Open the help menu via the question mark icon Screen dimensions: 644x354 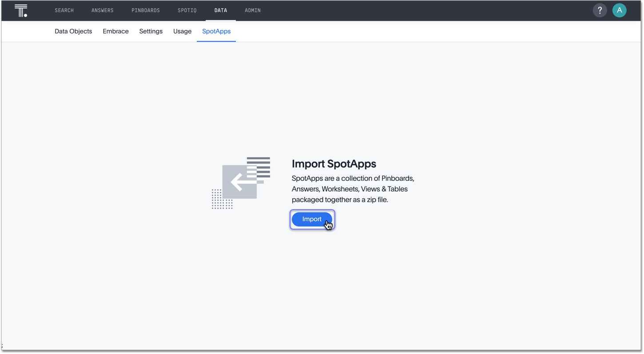tap(600, 10)
